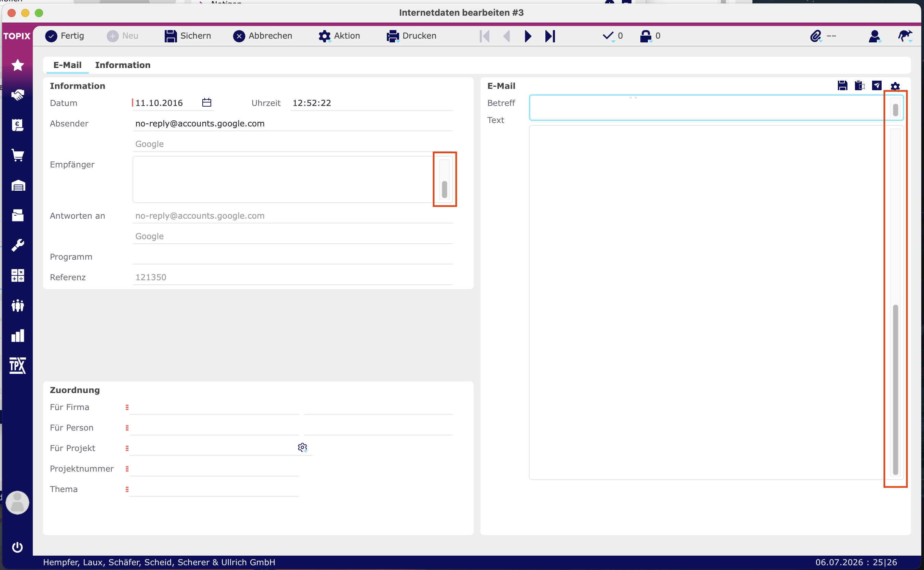Click the Absender email address field
This screenshot has height=570, width=924.
pos(293,123)
